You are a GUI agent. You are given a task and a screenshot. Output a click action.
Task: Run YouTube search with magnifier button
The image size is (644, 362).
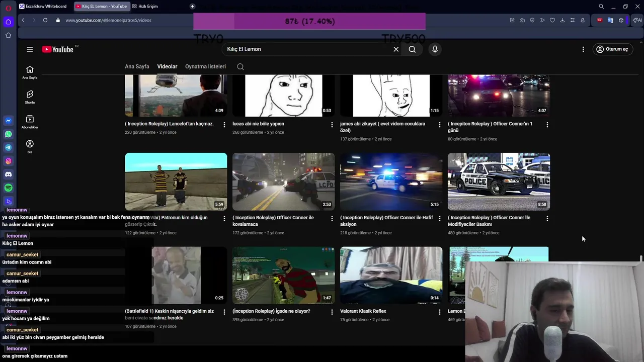(412, 49)
